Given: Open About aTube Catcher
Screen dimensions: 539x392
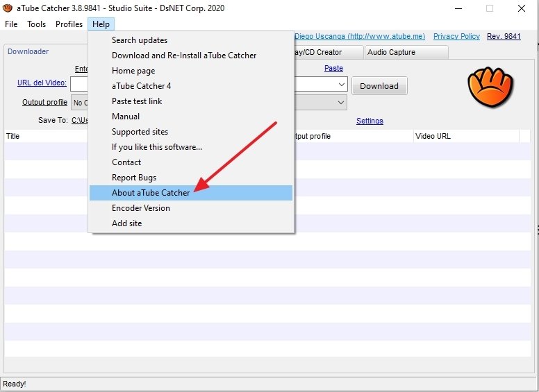Looking at the screenshot, I should click(191, 193).
